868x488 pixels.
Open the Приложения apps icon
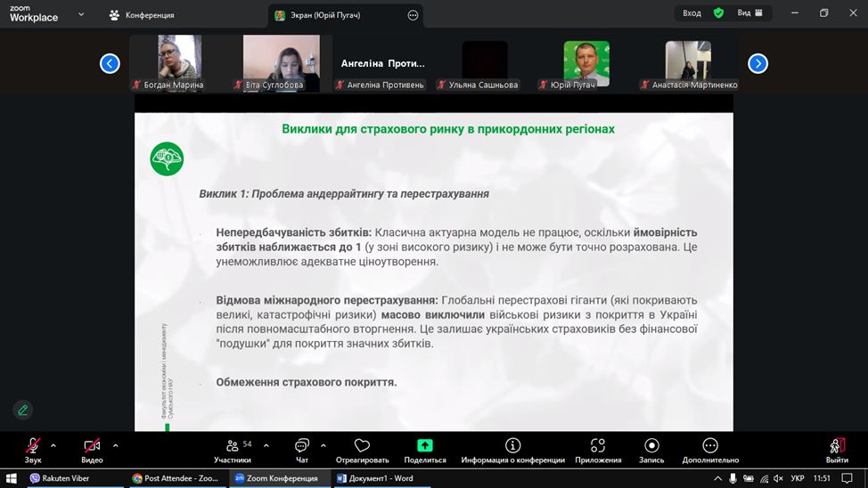(598, 450)
